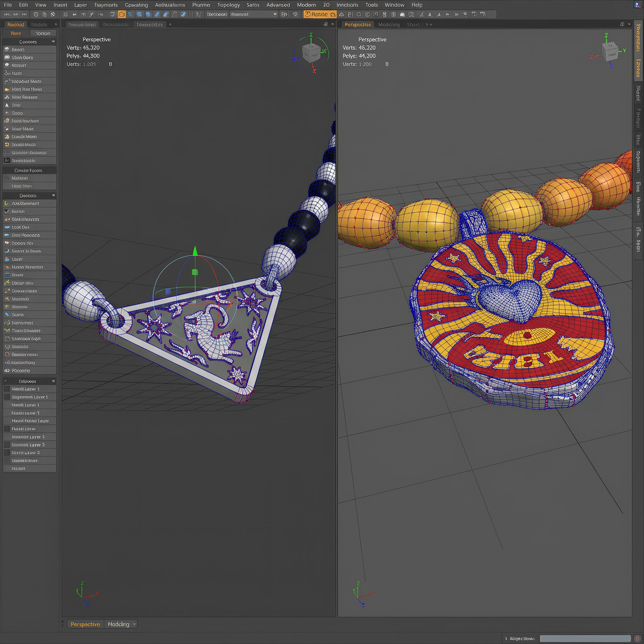Image resolution: width=644 pixels, height=644 pixels.
Task: Click the Perspective tab at the bottom bar
Action: coord(85,624)
